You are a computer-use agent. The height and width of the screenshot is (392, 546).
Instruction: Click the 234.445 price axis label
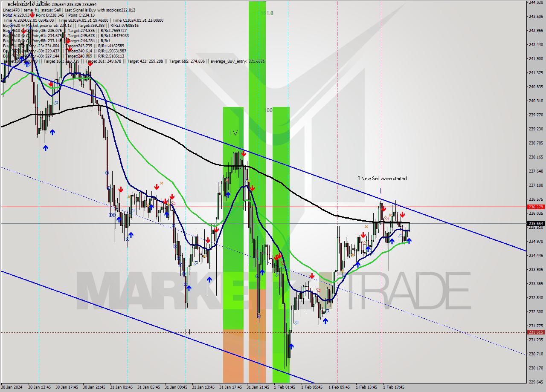pos(535,256)
